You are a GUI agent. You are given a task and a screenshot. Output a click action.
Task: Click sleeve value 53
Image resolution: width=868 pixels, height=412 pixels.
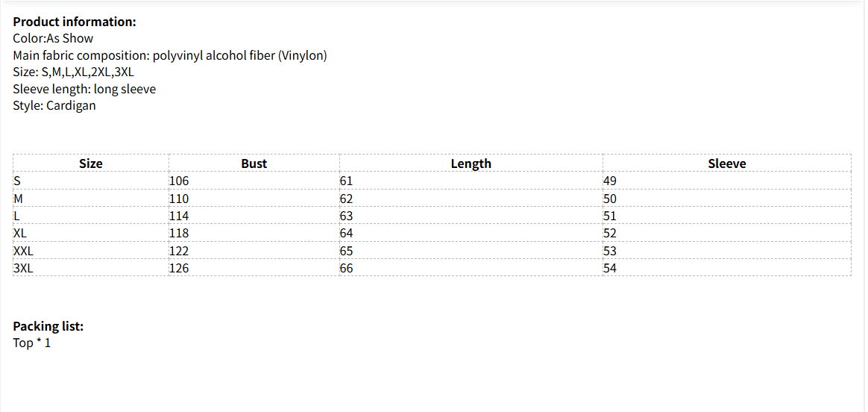coord(610,251)
